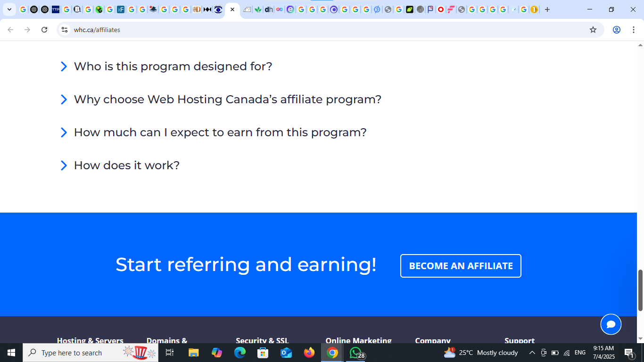
Task: Go back to previous page
Action: pos(10,30)
